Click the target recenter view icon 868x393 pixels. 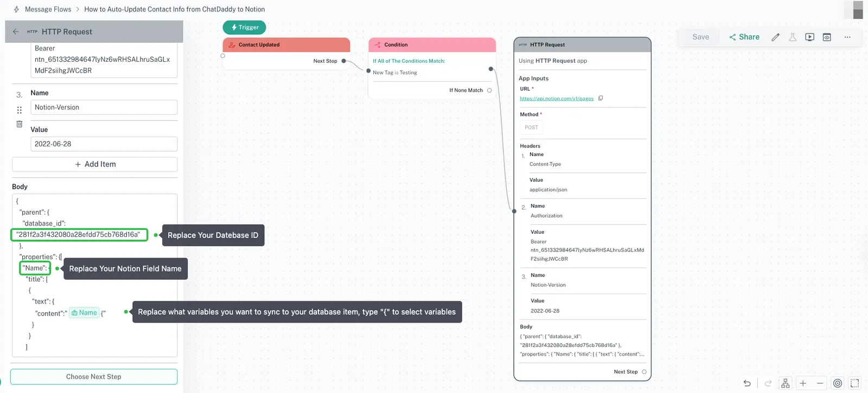click(x=838, y=383)
